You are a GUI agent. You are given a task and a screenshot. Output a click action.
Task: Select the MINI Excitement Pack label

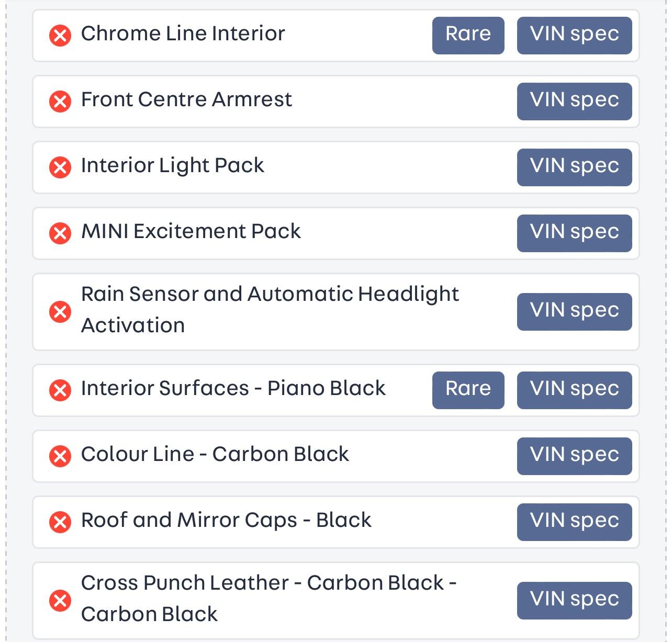191,231
